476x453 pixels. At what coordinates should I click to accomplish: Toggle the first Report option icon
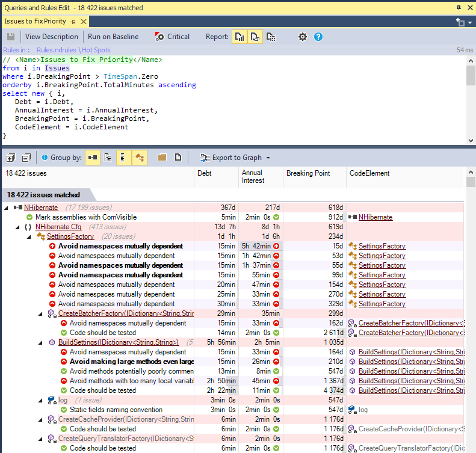(x=240, y=37)
